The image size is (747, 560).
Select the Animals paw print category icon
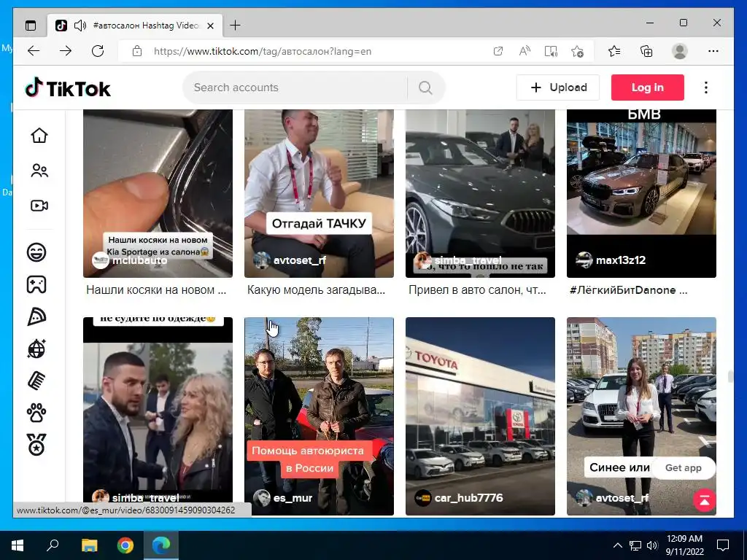pyautogui.click(x=36, y=413)
